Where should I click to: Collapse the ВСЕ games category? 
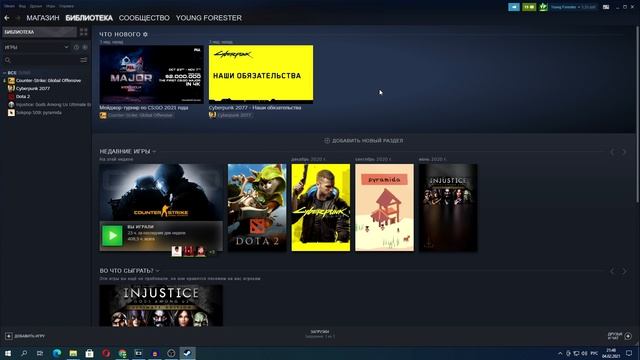pos(4,73)
